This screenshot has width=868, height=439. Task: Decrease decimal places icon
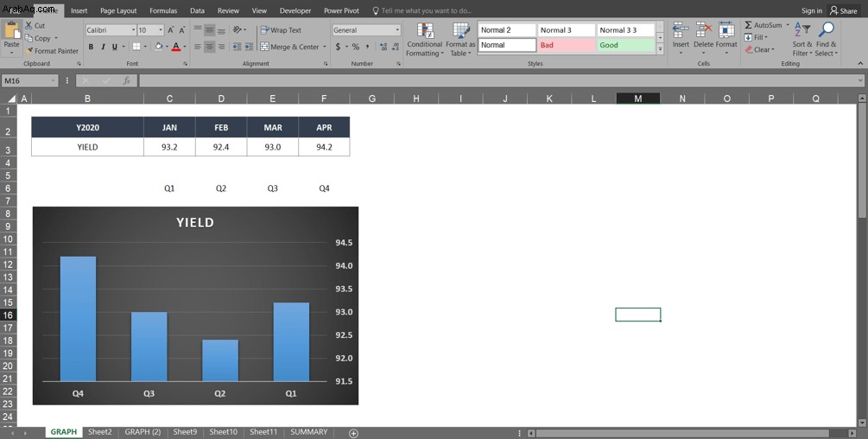[x=396, y=47]
